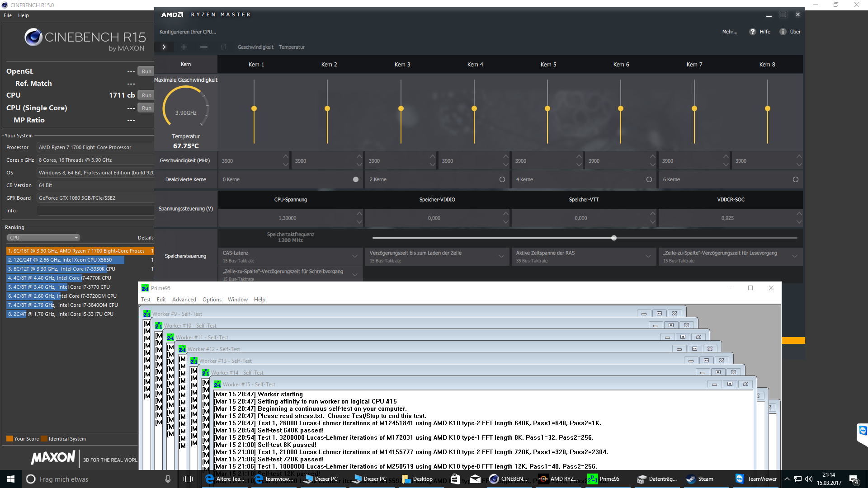Viewport: 868px width, 488px height.
Task: Click the minus icon in Ryzen Master toolbar
Action: pos(203,47)
